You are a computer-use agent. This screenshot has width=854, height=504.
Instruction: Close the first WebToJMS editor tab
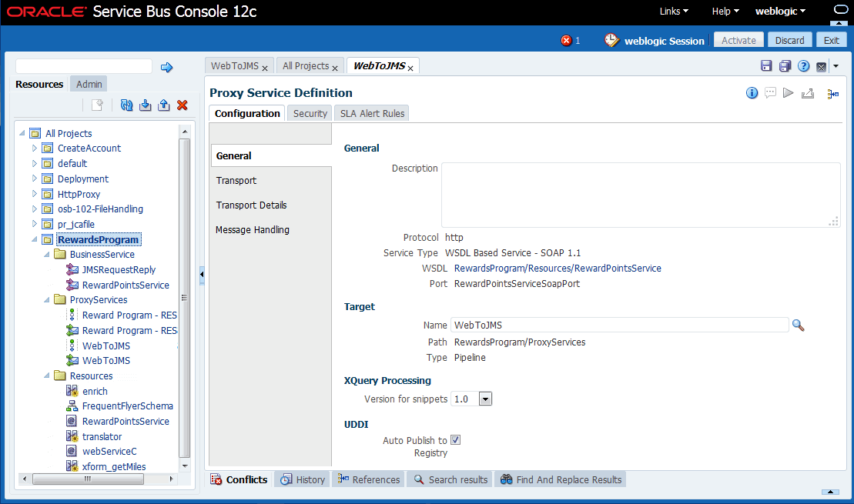[x=265, y=68]
